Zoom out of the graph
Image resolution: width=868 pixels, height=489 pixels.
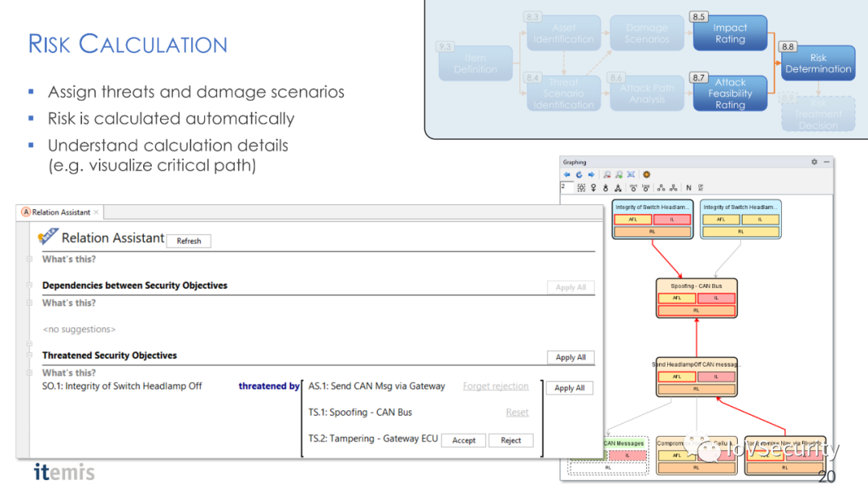[x=608, y=175]
